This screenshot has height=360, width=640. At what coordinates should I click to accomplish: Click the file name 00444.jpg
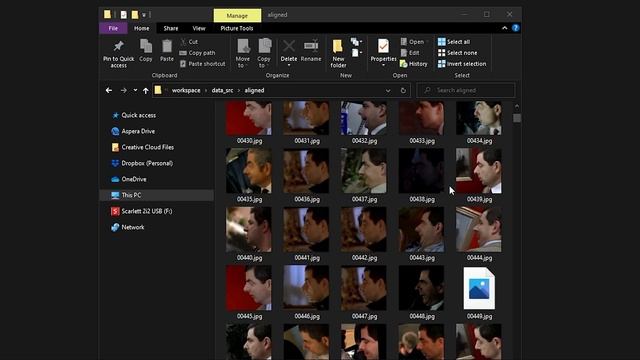[479, 258]
